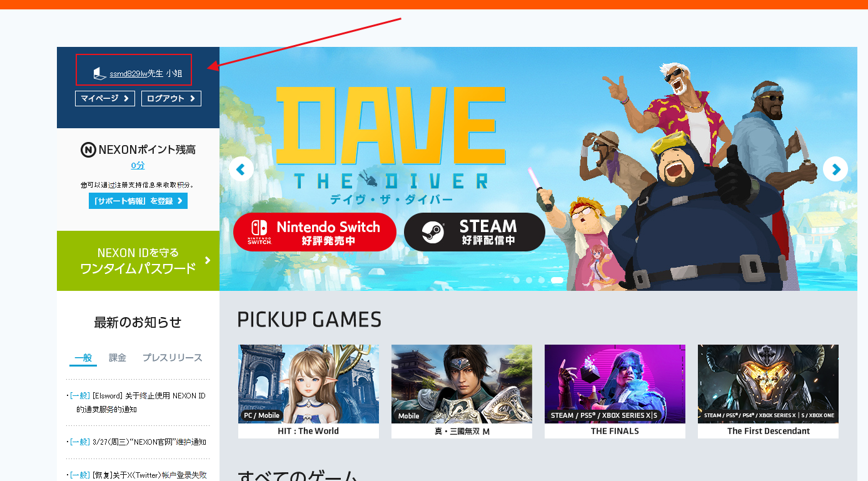Viewport: 868px width, 481px height.
Task: Click the ログアウト logout button
Action: click(171, 98)
